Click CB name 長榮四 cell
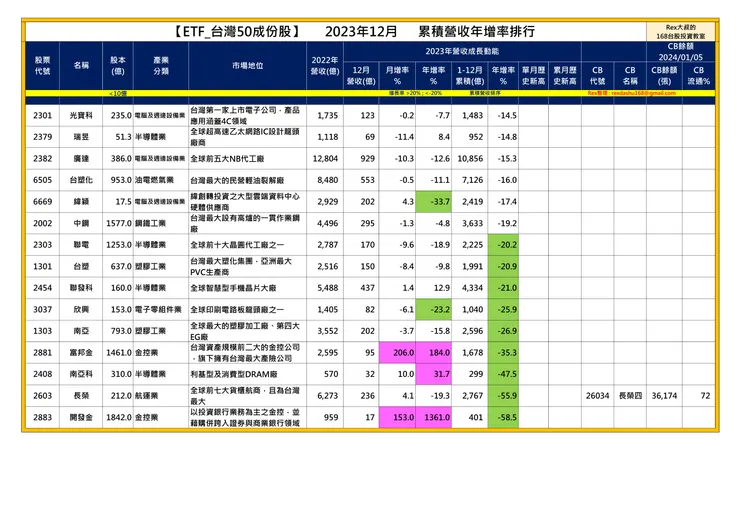740x523 pixels. [630, 396]
